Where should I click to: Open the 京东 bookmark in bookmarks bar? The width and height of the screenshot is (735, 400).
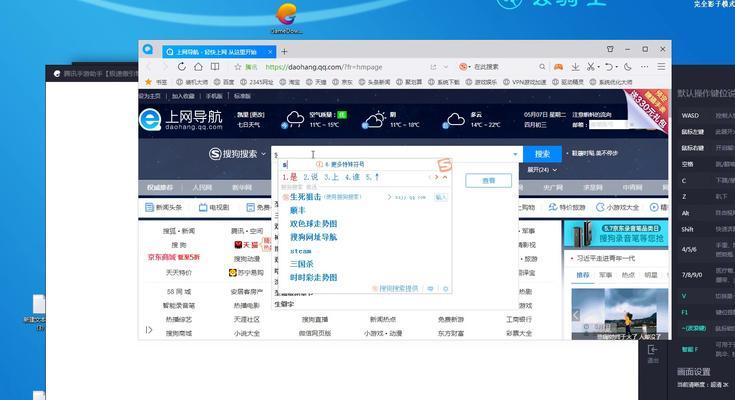click(342, 82)
